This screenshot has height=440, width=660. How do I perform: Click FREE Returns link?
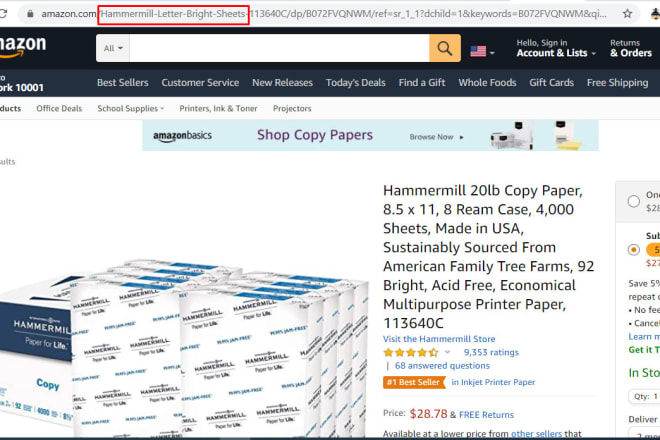pyautogui.click(x=486, y=415)
